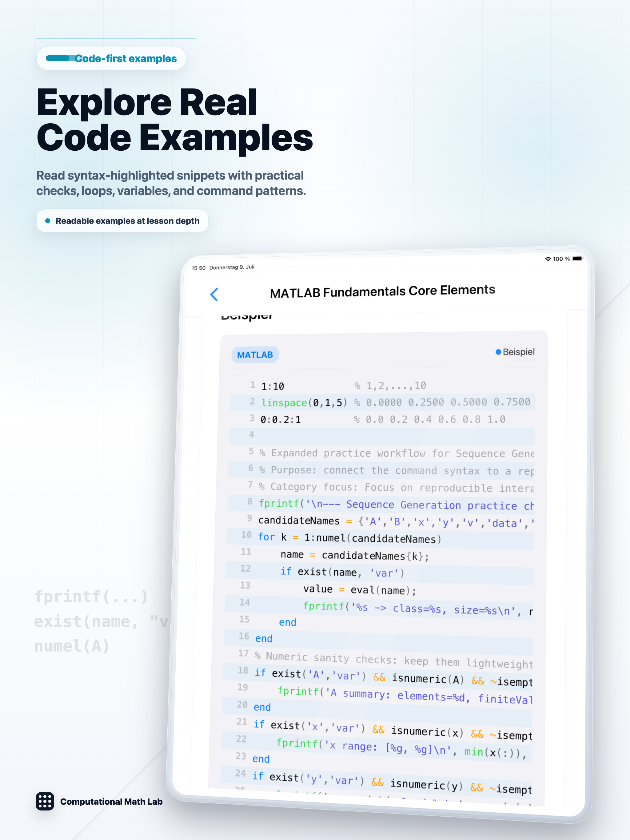The height and width of the screenshot is (840, 630).
Task: Click the 'Computational Math Lab' brand name
Action: pyautogui.click(x=111, y=802)
